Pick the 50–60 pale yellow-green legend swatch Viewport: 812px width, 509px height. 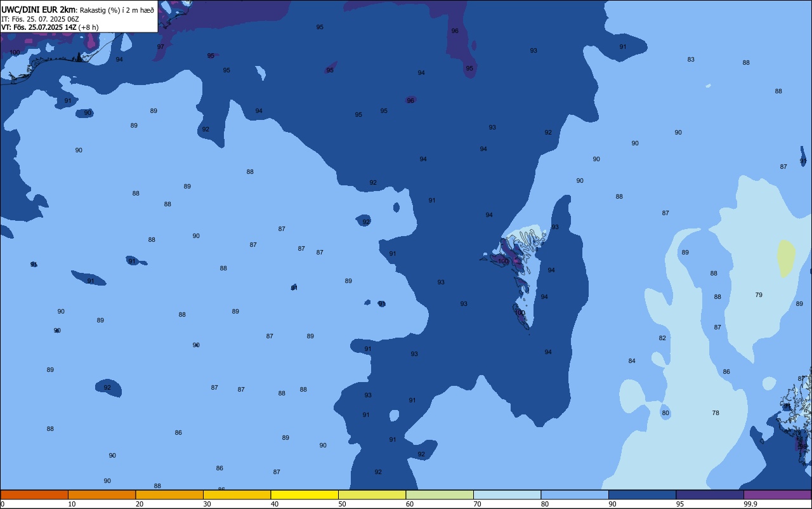point(372,494)
